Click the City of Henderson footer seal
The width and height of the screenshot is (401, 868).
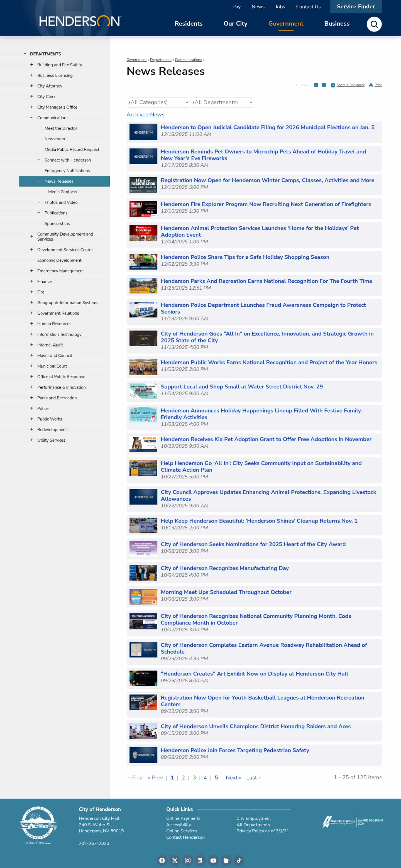[x=38, y=825]
